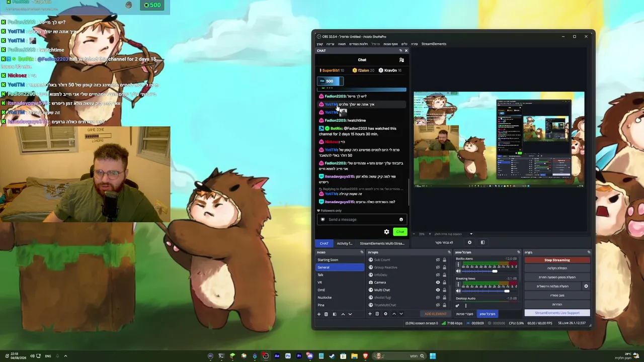Open Steam from the taskbar

tap(332, 356)
